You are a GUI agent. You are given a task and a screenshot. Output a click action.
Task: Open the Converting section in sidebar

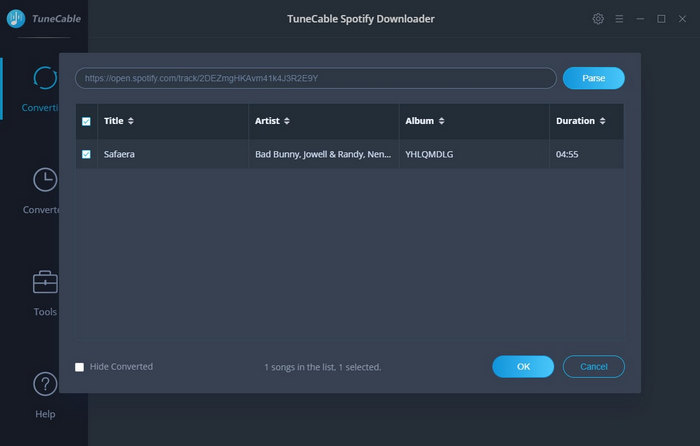pyautogui.click(x=40, y=89)
